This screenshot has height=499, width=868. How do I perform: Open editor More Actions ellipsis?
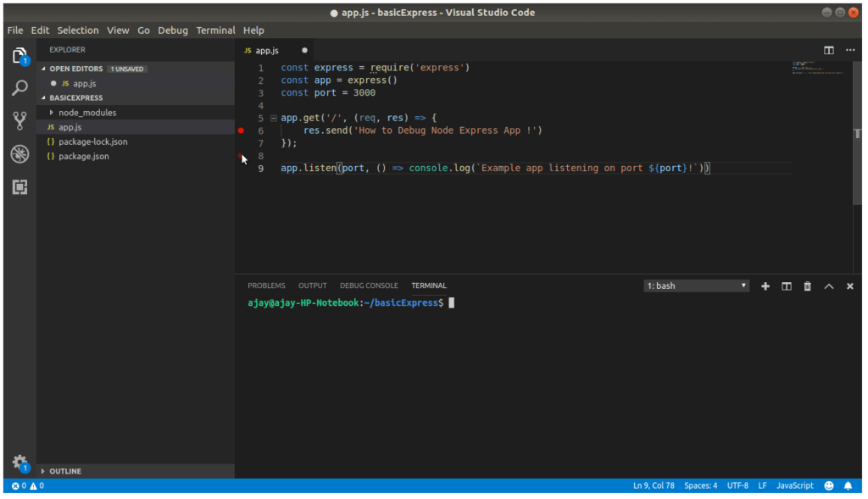tap(850, 50)
